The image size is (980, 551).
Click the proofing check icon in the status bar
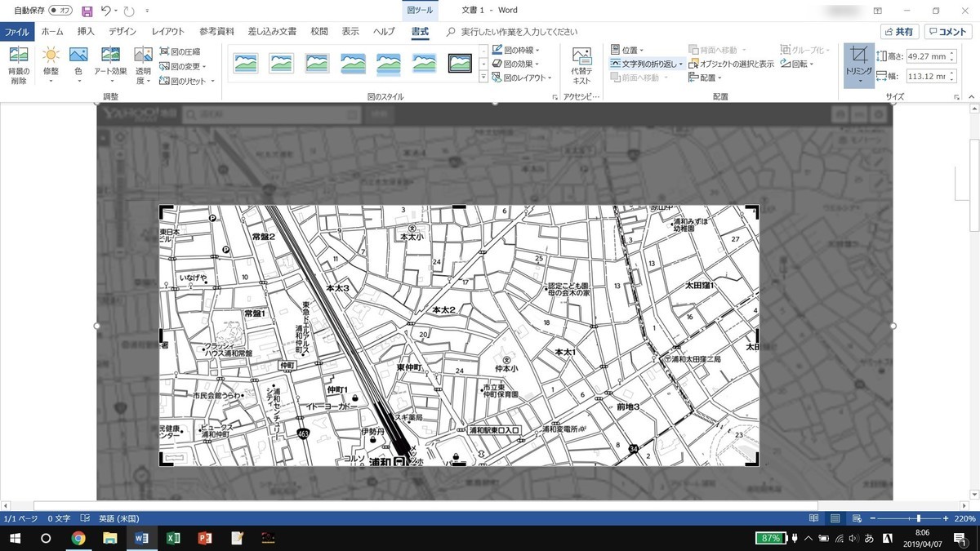(86, 518)
